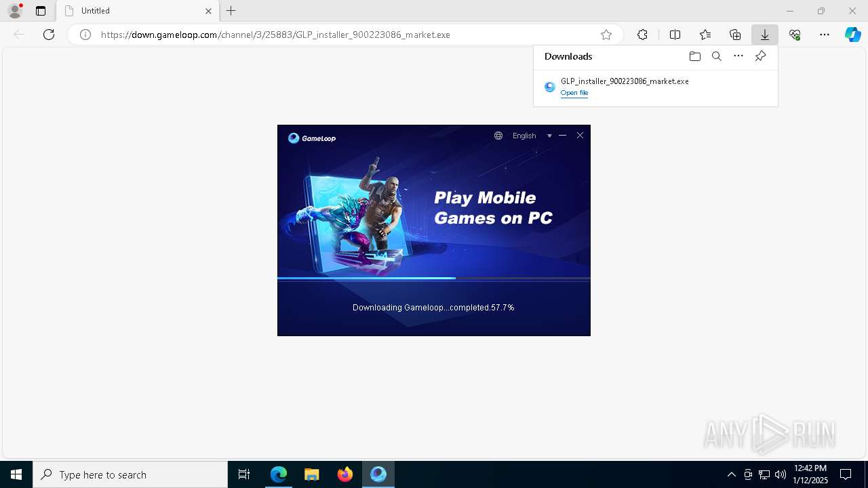This screenshot has width=868, height=488.
Task: Select GLP_installer_900223086_market.exe download entry
Action: pos(655,87)
